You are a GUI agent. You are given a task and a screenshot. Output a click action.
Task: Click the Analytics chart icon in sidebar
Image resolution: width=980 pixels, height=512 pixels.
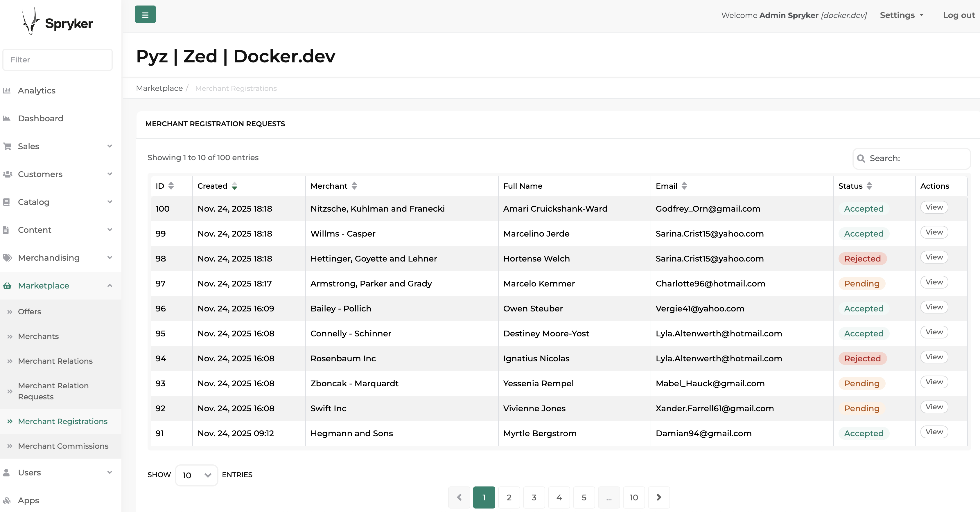[6, 91]
